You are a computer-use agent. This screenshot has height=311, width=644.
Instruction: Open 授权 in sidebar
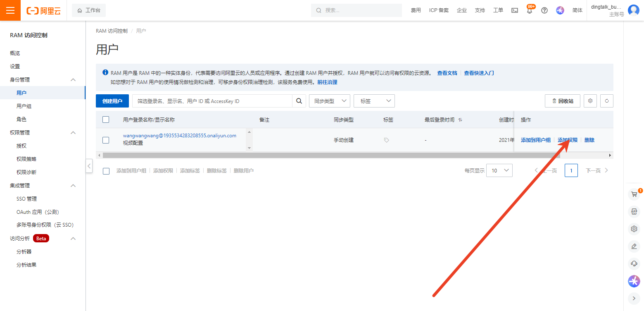click(x=21, y=146)
